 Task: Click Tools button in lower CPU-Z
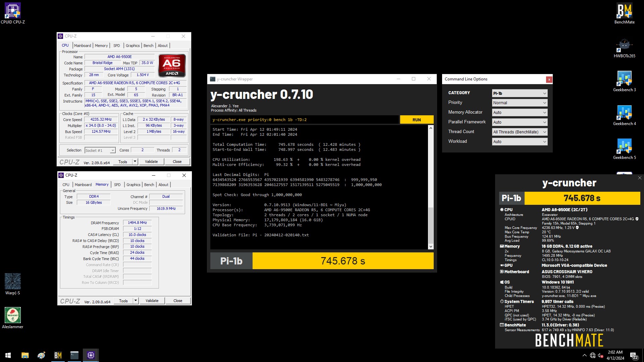[123, 301]
